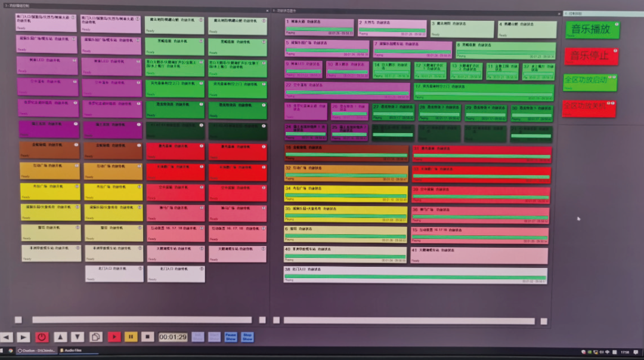Click the down triangle button
Image resolution: width=644 pixels, height=360 pixels.
78,337
